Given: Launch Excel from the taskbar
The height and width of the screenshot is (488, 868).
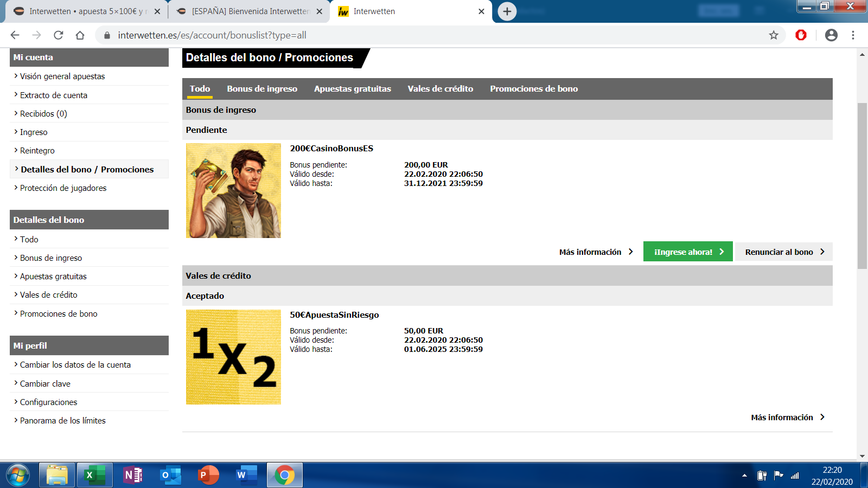Looking at the screenshot, I should pos(95,476).
